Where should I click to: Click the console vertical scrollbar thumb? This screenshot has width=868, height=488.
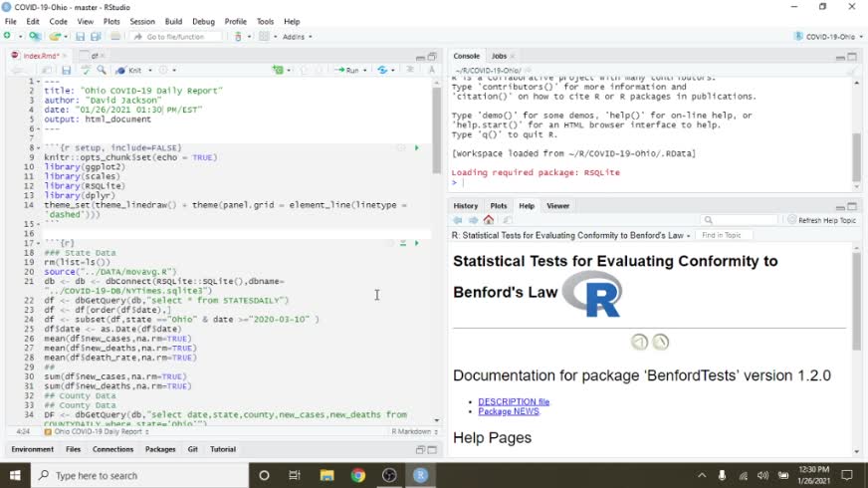coord(856,158)
